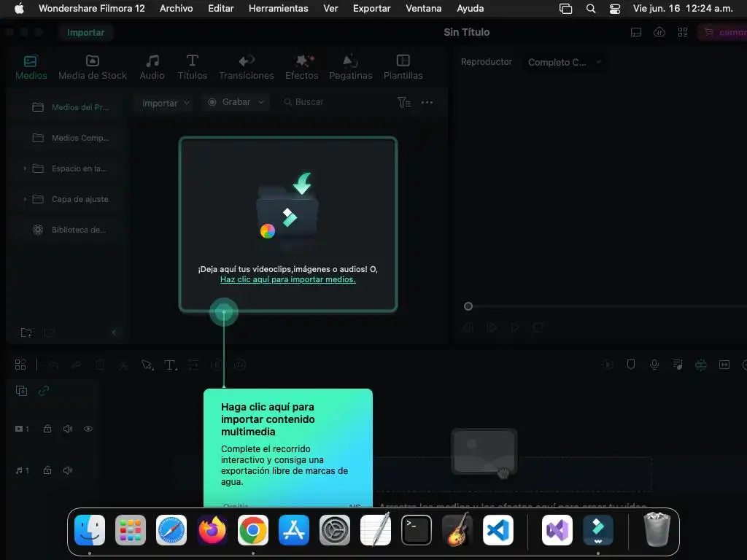Add a new track with plus icon
Image resolution: width=747 pixels, height=560 pixels.
pyautogui.click(x=21, y=391)
